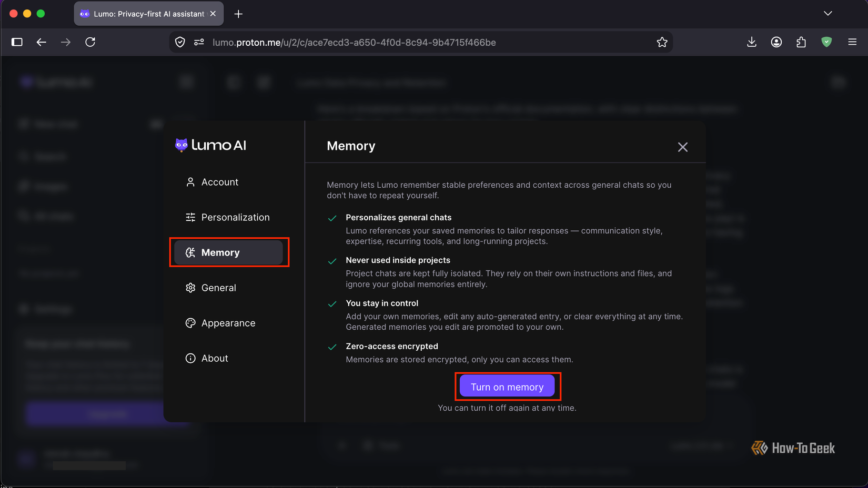
Task: Click the 'Never used inside projects' heading
Action: 398,260
